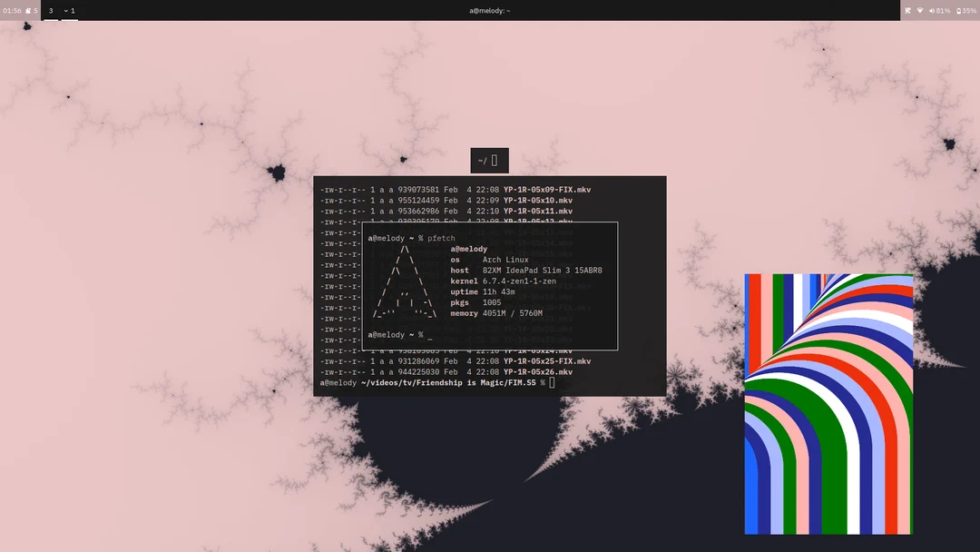Click the a@melody: ~ window title in the bar

(x=490, y=10)
